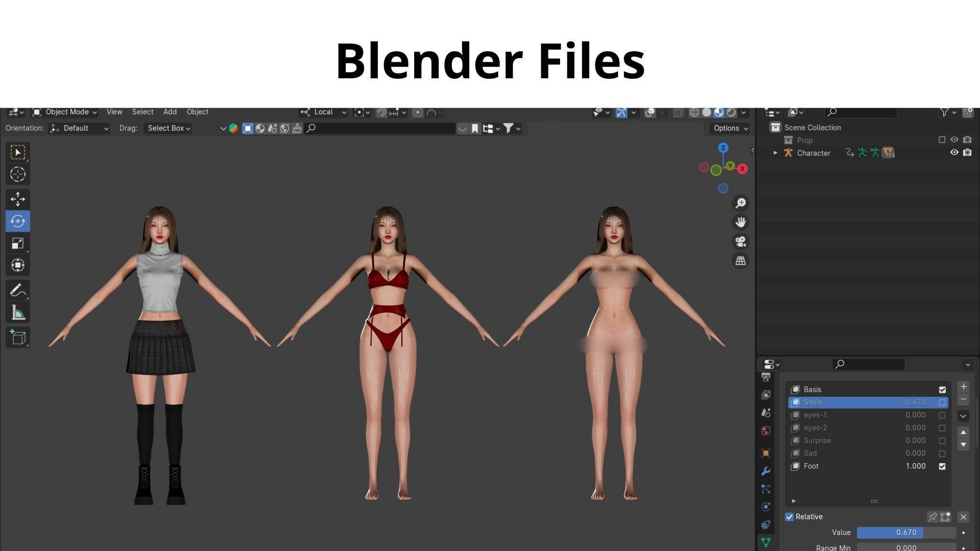Switch to wireframe viewport shading

point(694,113)
